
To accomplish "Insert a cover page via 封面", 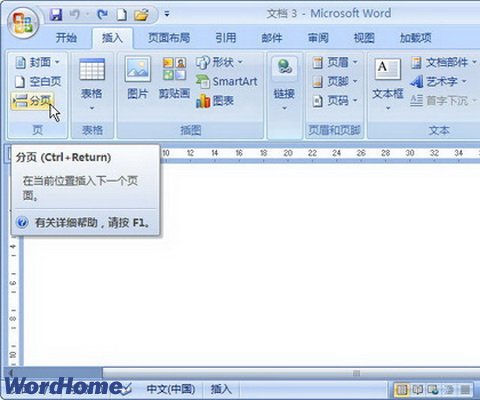I will point(37,62).
